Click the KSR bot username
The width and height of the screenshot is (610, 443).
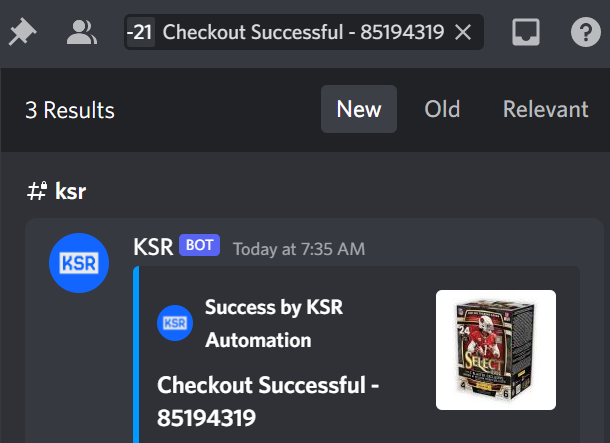[153, 247]
